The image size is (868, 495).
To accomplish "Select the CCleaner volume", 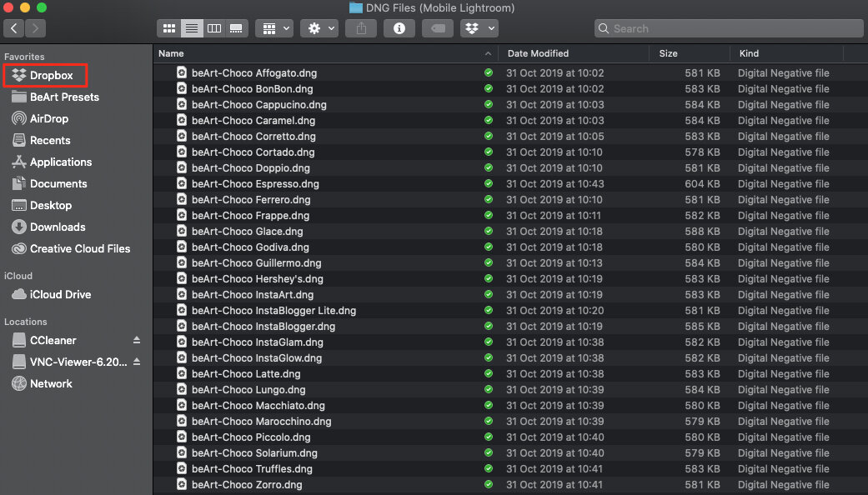I will [x=44, y=340].
